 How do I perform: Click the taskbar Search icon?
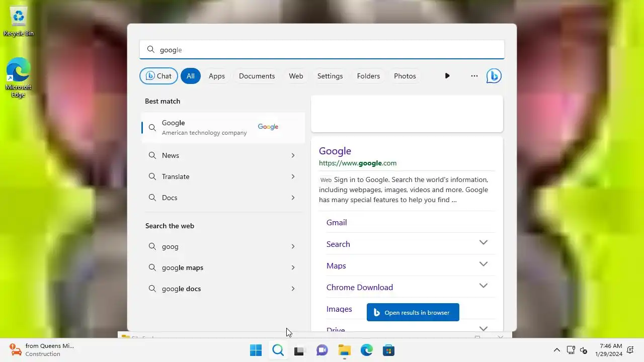[x=278, y=350]
